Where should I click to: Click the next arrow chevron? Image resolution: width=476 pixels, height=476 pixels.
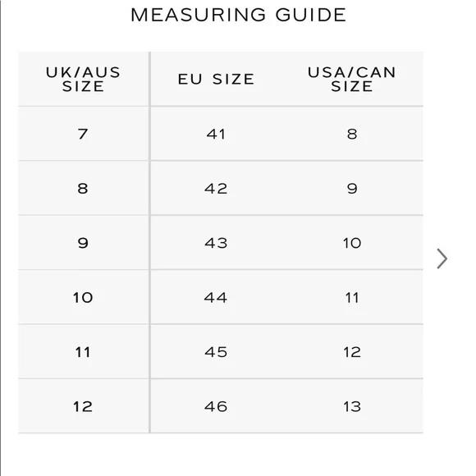(x=442, y=259)
